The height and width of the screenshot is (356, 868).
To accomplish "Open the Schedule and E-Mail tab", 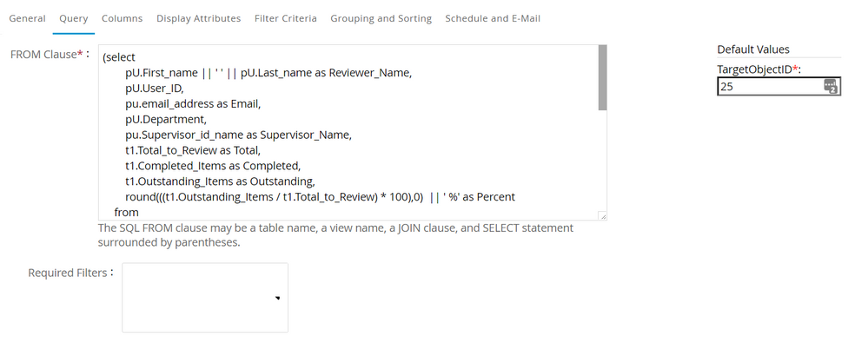I will (x=493, y=18).
